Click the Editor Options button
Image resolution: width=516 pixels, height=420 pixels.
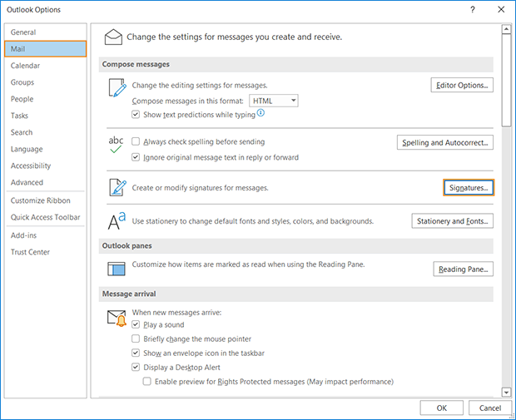click(x=462, y=85)
